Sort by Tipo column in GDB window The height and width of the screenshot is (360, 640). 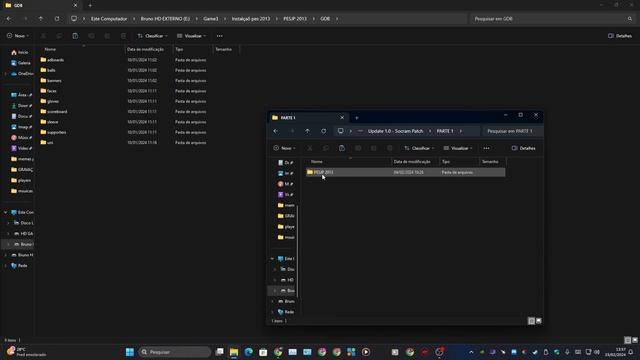(x=179, y=49)
